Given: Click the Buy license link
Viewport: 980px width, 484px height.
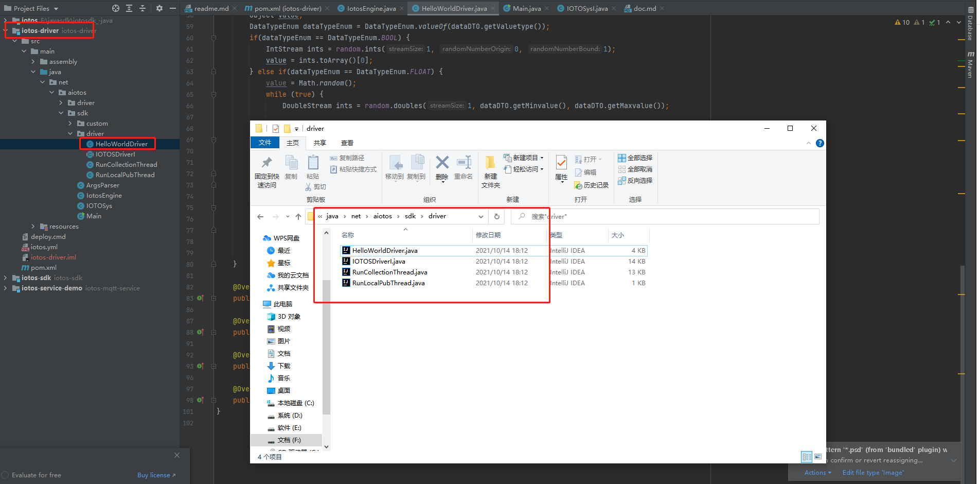Looking at the screenshot, I should [x=156, y=475].
